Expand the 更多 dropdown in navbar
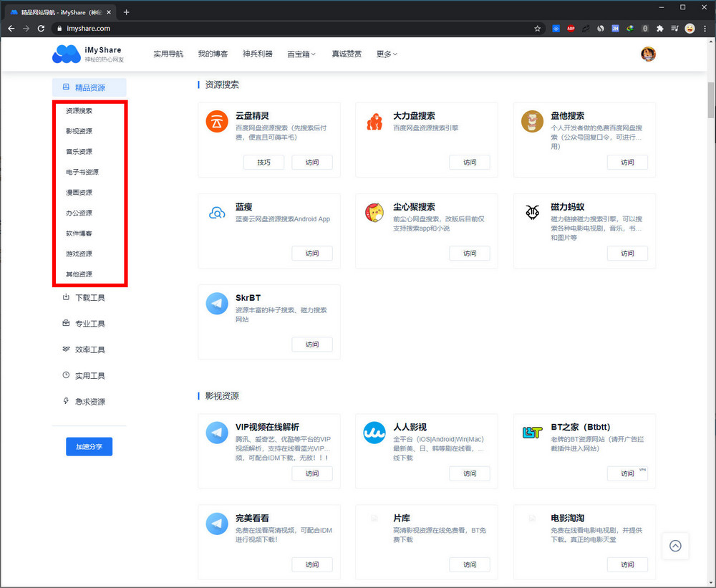The width and height of the screenshot is (716, 588). 386,54
